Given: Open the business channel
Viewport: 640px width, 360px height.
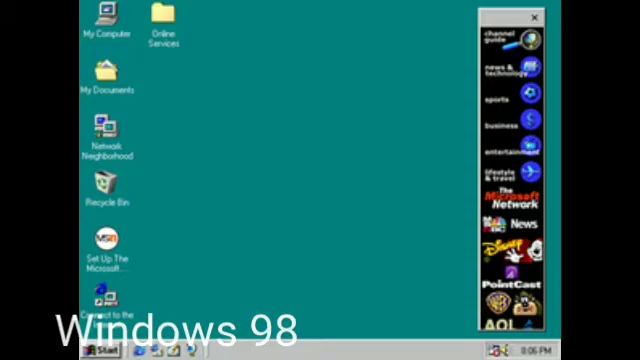Looking at the screenshot, I should pos(512,120).
